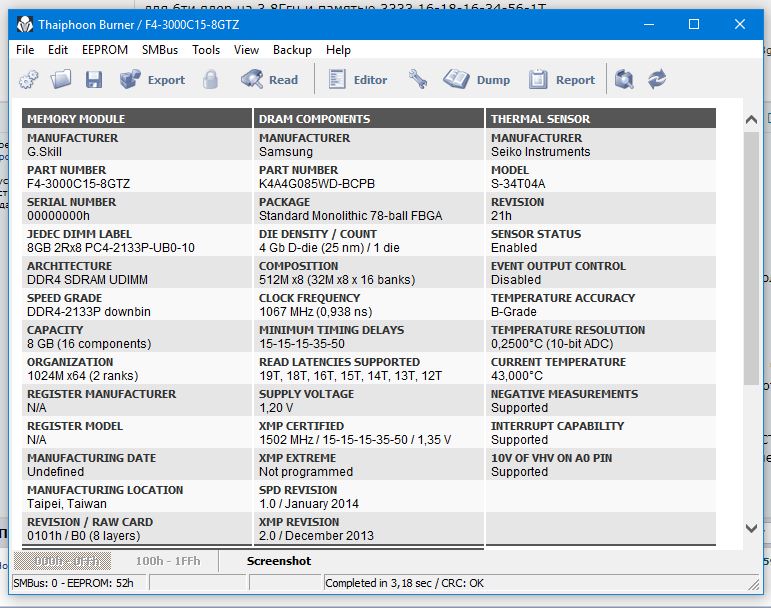Click XMP revision 2.0 / December 2013
771x608 pixels.
317,535
